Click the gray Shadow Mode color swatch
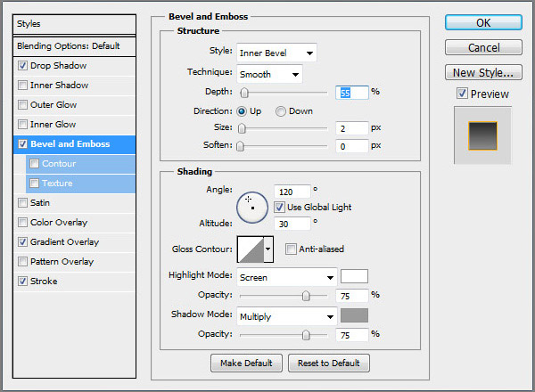The height and width of the screenshot is (392, 535). pos(354,315)
